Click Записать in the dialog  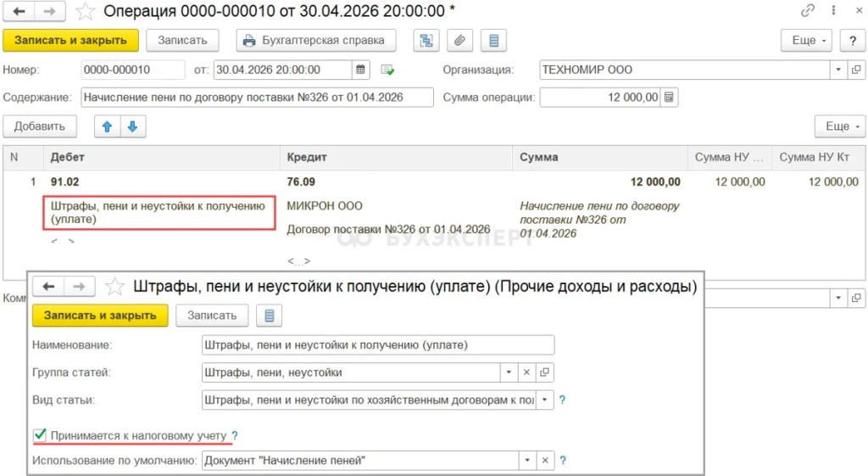coord(212,316)
